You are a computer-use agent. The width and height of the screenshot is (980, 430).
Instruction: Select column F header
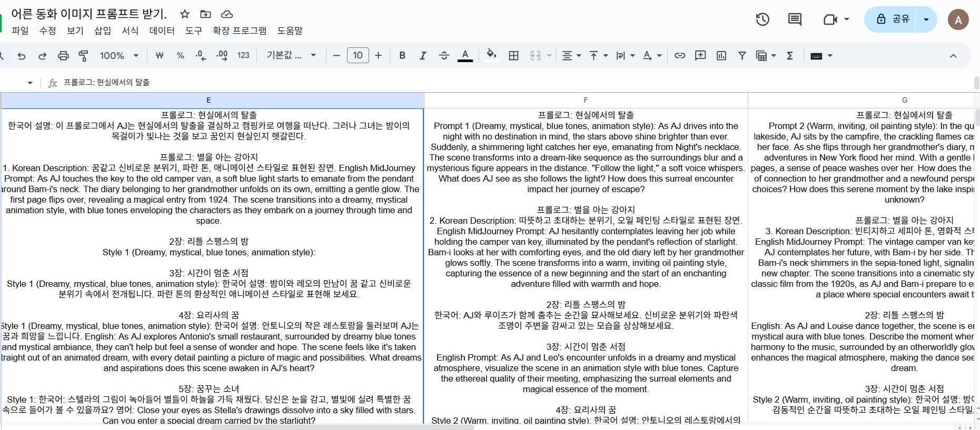click(x=586, y=100)
